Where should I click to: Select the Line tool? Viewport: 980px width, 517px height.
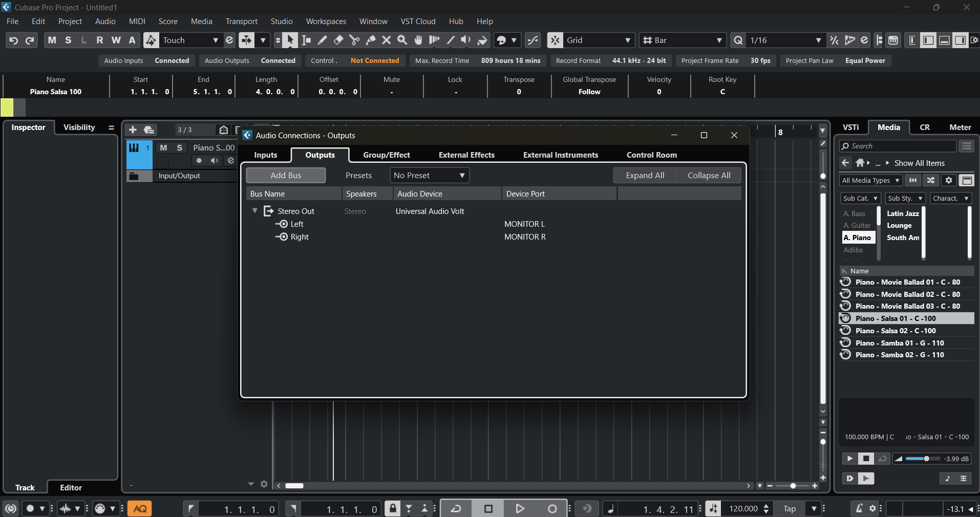click(x=451, y=40)
